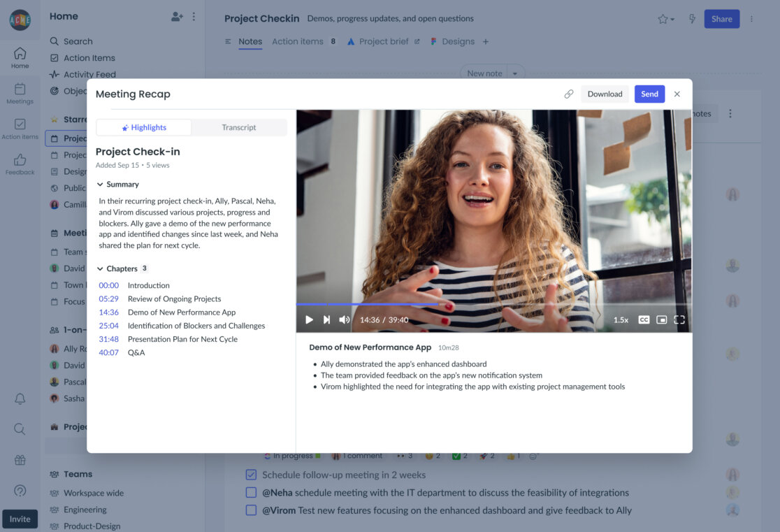Open Action Items in the sidebar
The image size is (780, 532).
coord(82,58)
